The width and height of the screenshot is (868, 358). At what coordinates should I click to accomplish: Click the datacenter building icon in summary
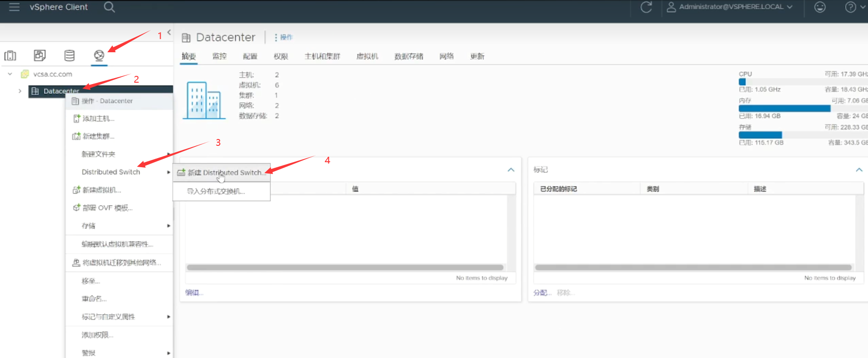[x=204, y=100]
